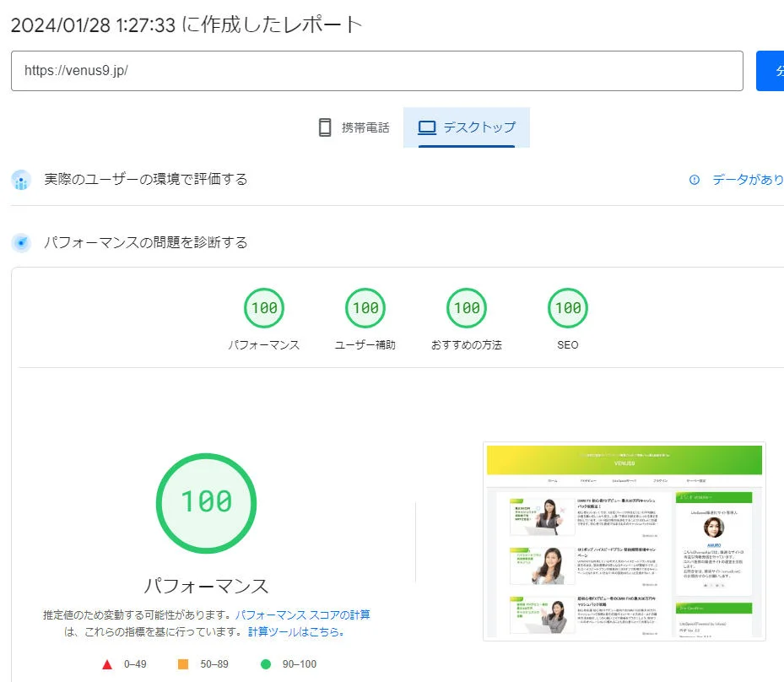The height and width of the screenshot is (682, 784).
Task: Click the large 100 performance gauge
Action: coord(206,503)
